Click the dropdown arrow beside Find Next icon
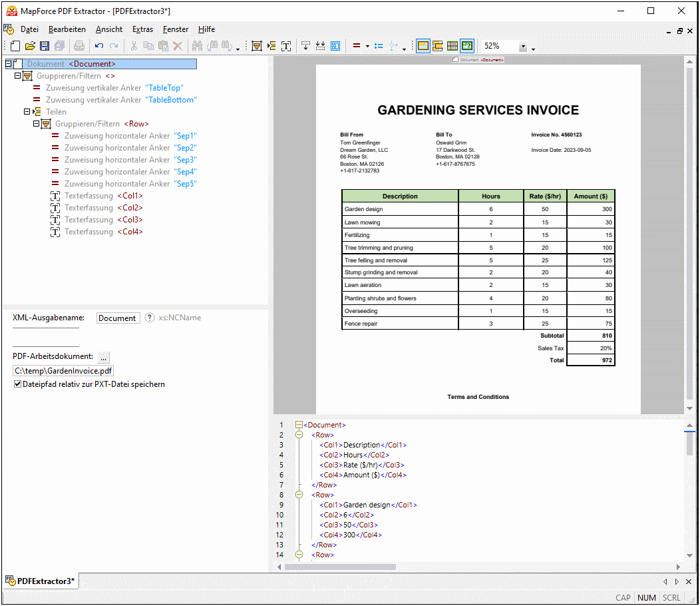 238,49
